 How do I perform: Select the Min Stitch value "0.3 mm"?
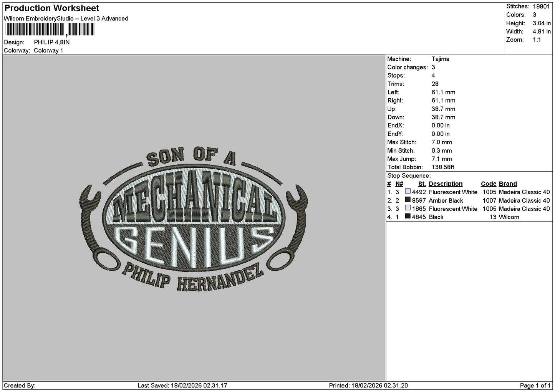coord(442,151)
